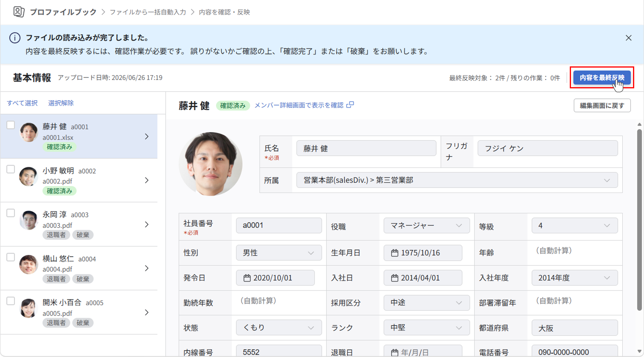The width and height of the screenshot is (644, 357).
Task: Check the checkbox for 小野 敏明 a0002
Action: point(11,169)
